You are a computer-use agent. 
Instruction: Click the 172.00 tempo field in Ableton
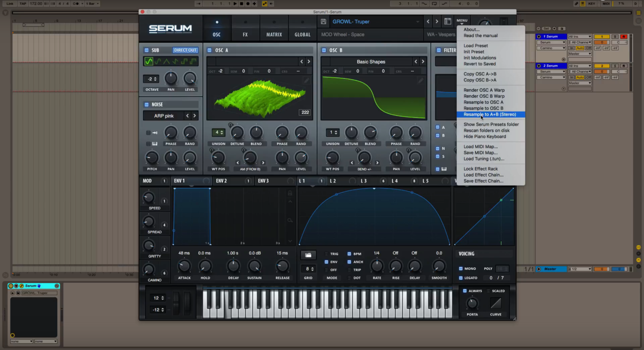pos(36,3)
